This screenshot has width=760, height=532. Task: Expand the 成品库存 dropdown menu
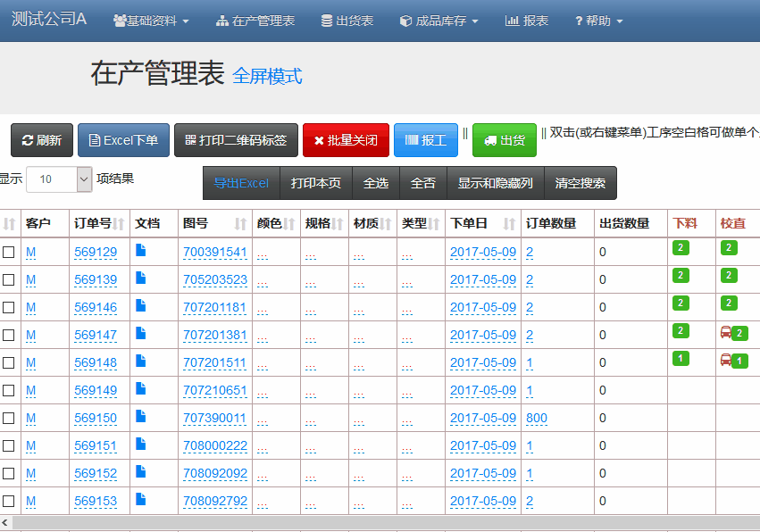coord(438,21)
